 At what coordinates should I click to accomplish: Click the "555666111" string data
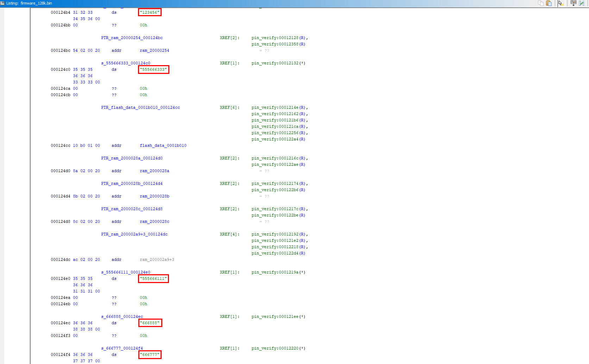(153, 279)
